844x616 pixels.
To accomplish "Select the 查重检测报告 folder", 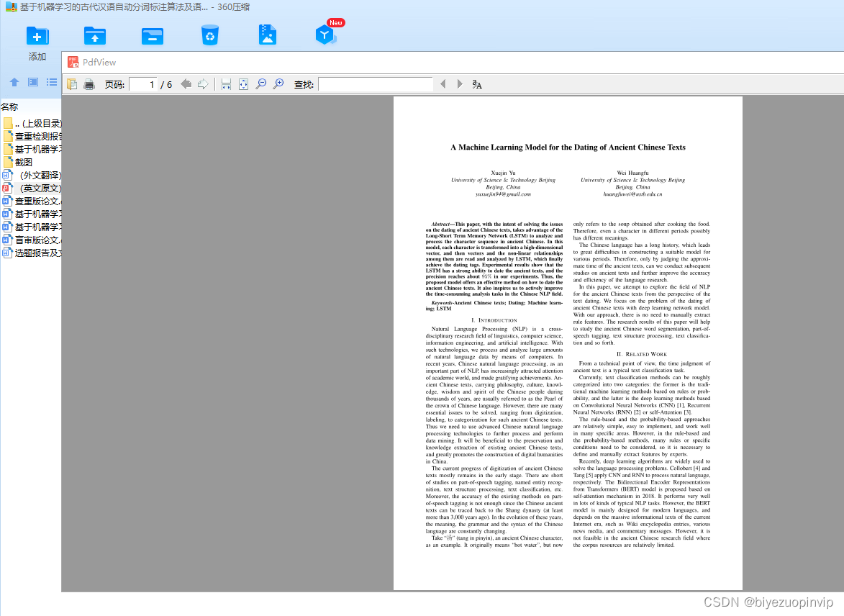I will click(x=32, y=136).
